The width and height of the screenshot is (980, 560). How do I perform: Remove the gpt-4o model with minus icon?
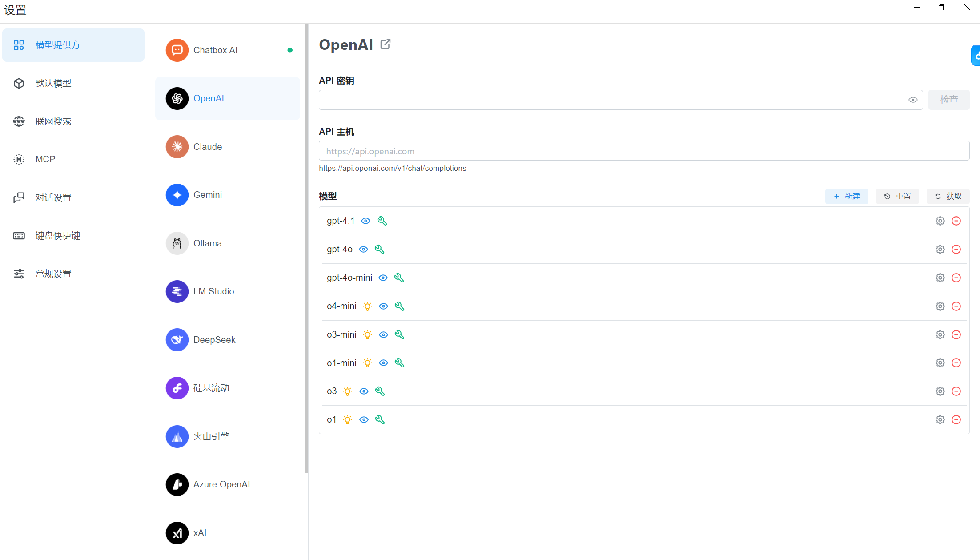[956, 250]
